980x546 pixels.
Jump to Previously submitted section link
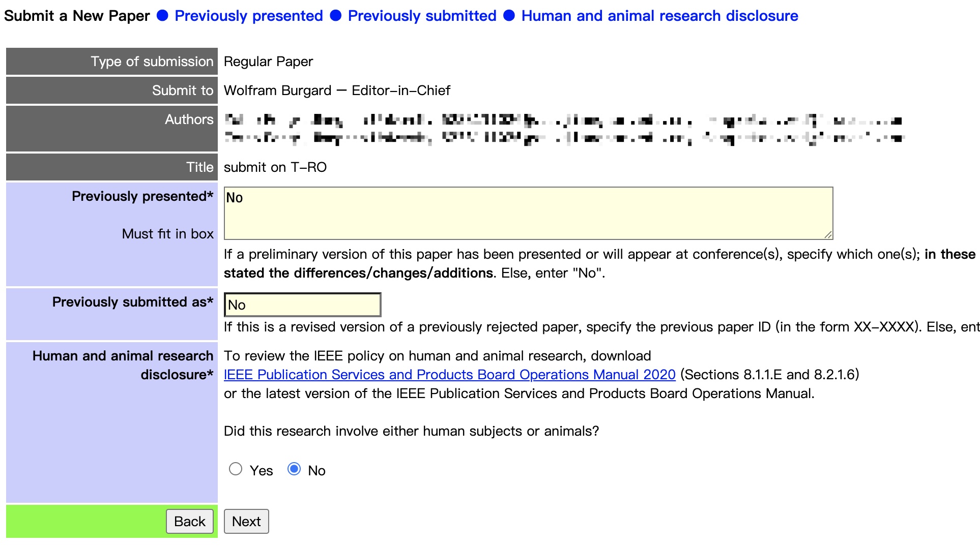click(422, 16)
